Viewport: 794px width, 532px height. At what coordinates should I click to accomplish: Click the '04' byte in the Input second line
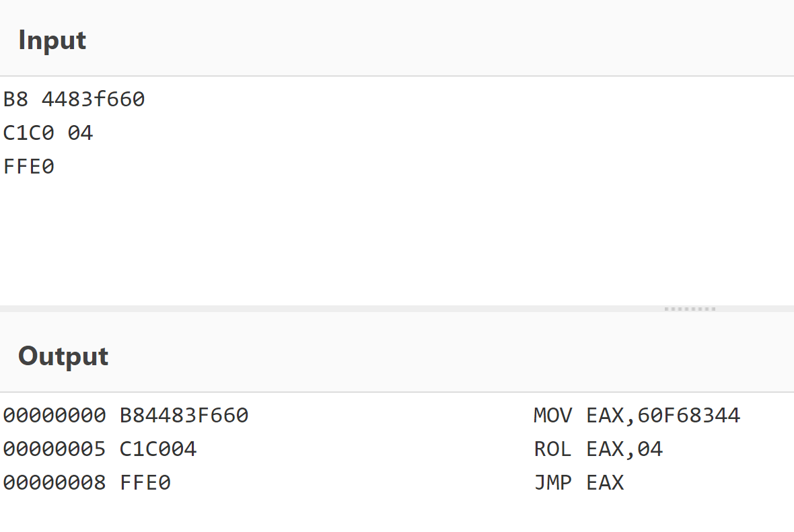[80, 133]
